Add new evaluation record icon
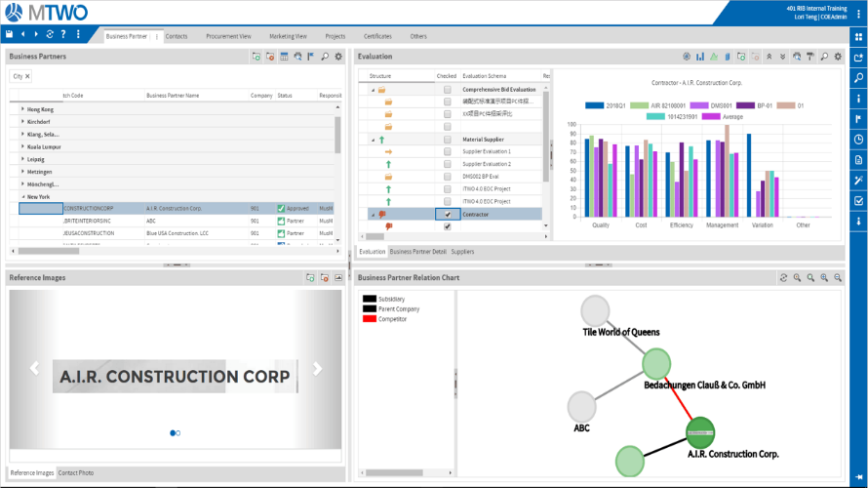The height and width of the screenshot is (488, 868). tap(741, 57)
